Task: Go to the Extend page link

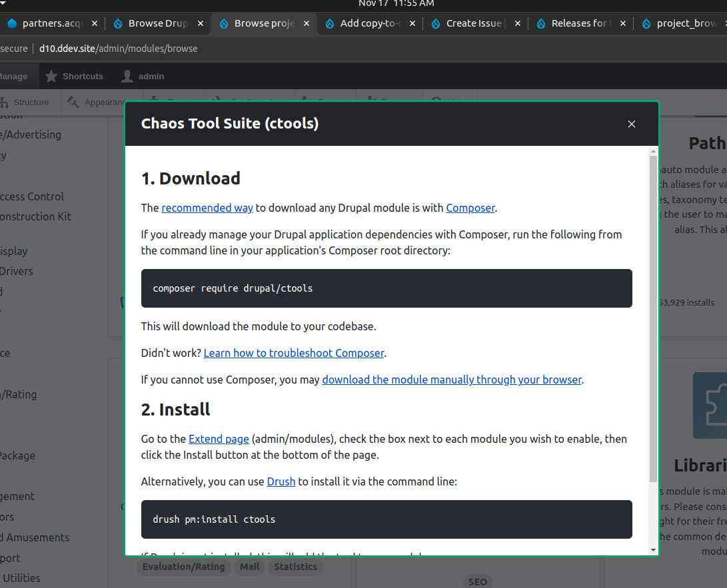Action: 219,439
